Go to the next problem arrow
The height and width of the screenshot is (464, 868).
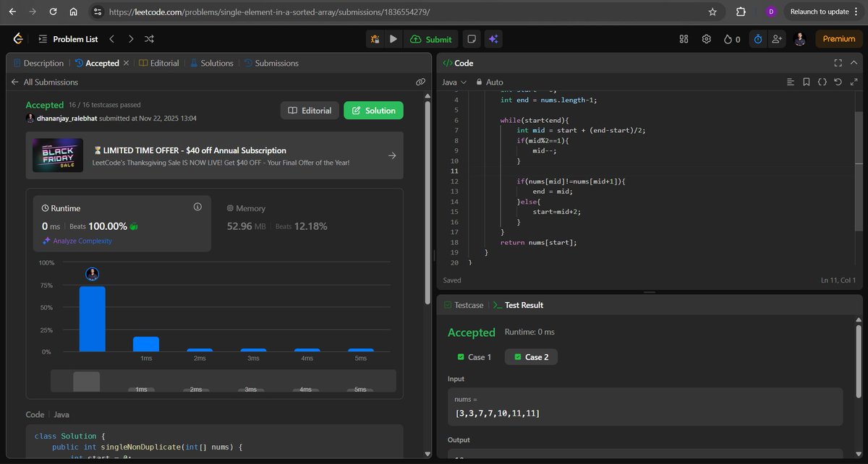point(130,39)
